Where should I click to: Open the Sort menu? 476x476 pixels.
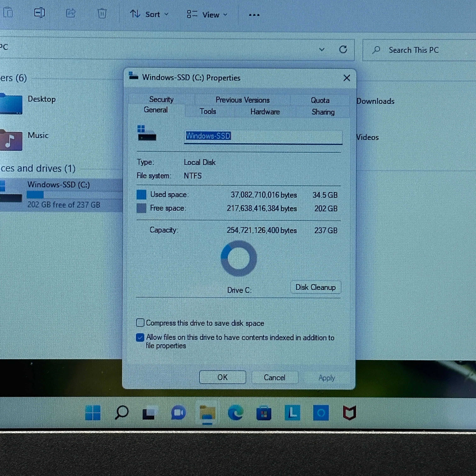click(x=149, y=14)
